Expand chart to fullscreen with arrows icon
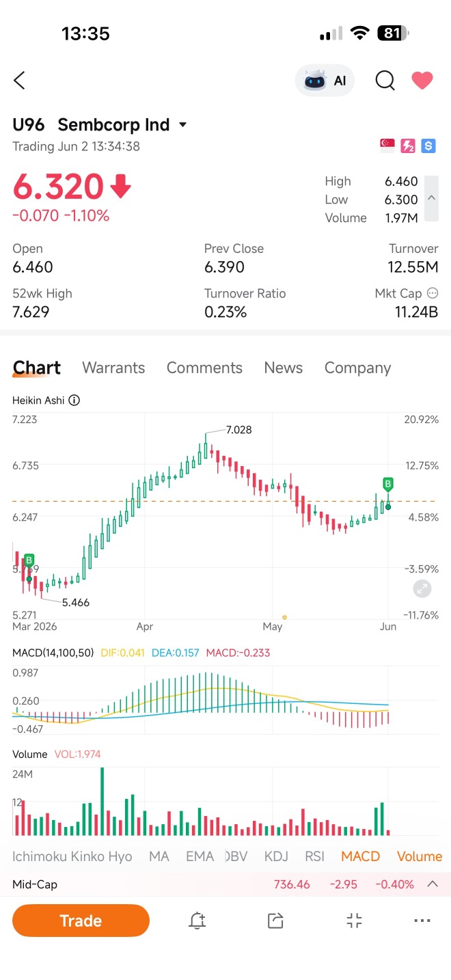 pyautogui.click(x=422, y=589)
